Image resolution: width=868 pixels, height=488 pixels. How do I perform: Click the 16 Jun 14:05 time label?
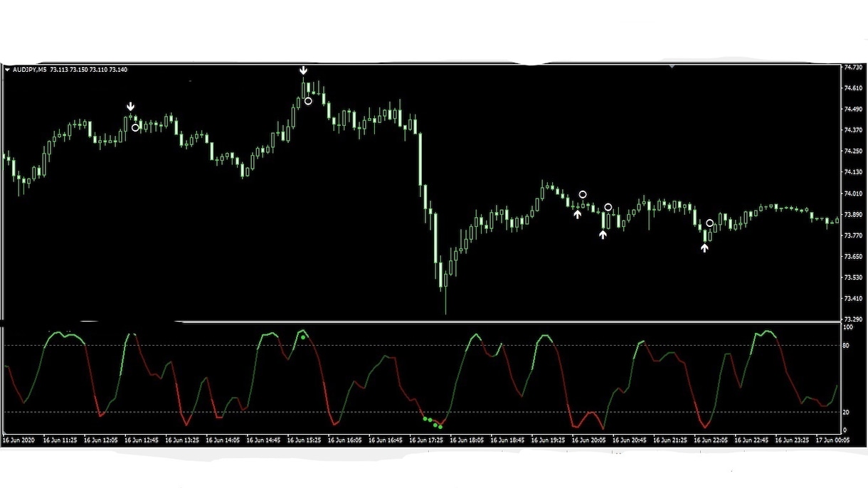coord(223,440)
